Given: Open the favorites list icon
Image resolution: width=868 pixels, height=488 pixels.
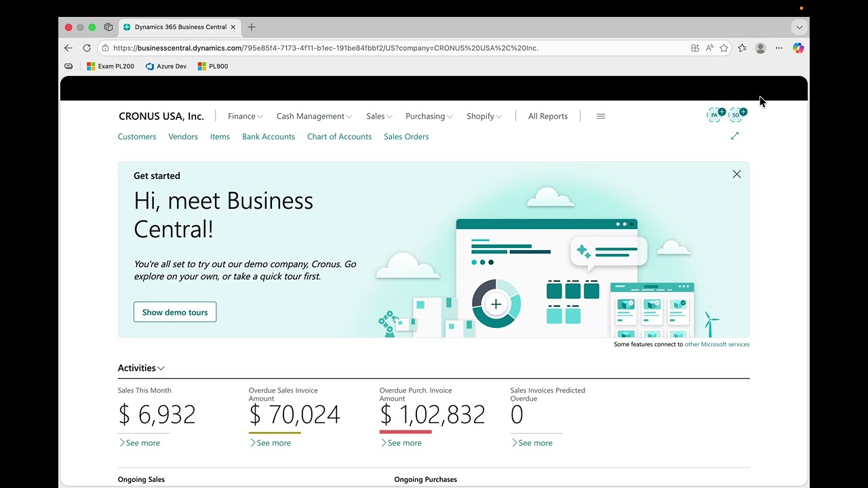Looking at the screenshot, I should (x=742, y=48).
